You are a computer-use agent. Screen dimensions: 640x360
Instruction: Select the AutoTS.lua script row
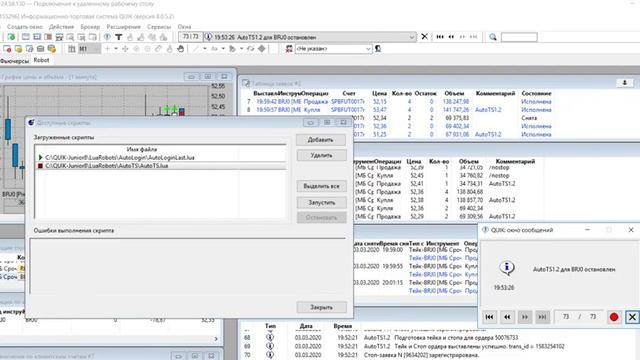pyautogui.click(x=161, y=166)
